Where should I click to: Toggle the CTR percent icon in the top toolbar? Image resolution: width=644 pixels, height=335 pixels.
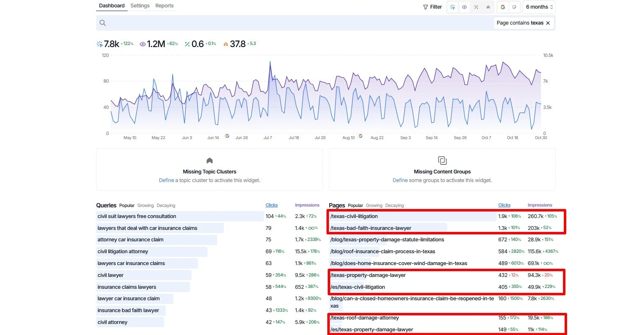pos(476,7)
